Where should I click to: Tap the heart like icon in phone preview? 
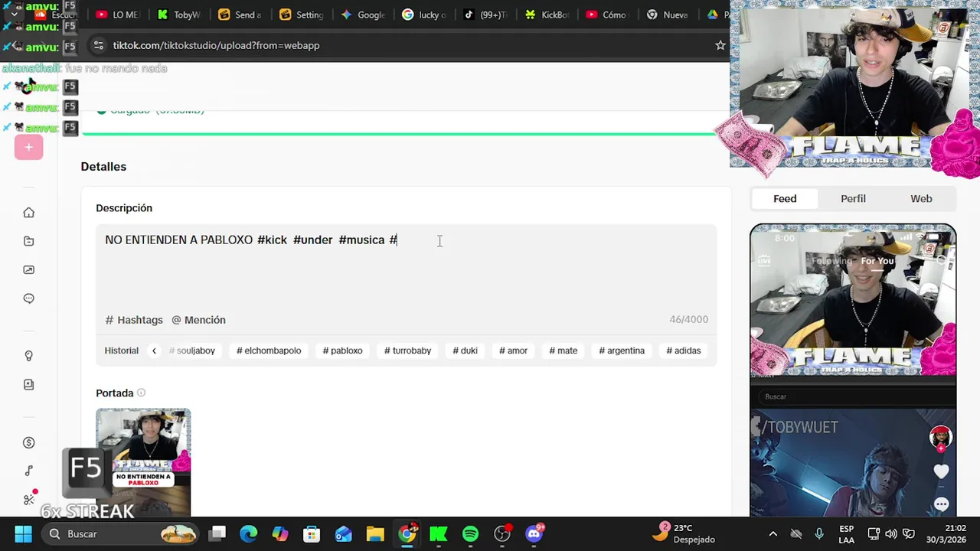coord(941,471)
